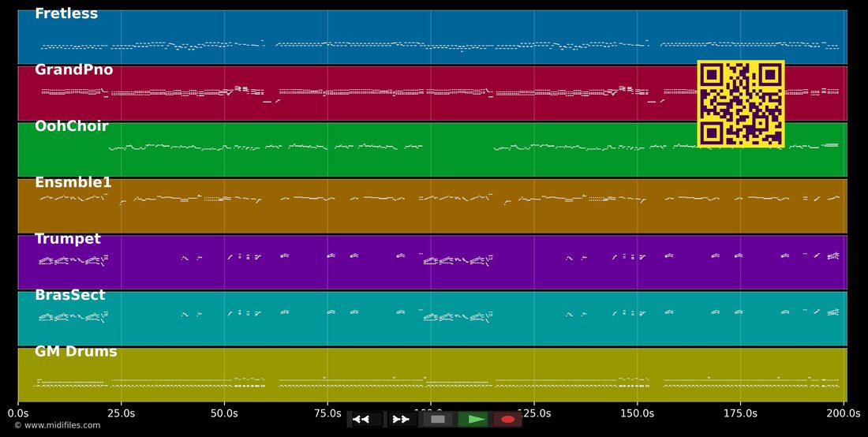Click the yellow QR code
This screenshot has width=868, height=437.
coord(741,104)
